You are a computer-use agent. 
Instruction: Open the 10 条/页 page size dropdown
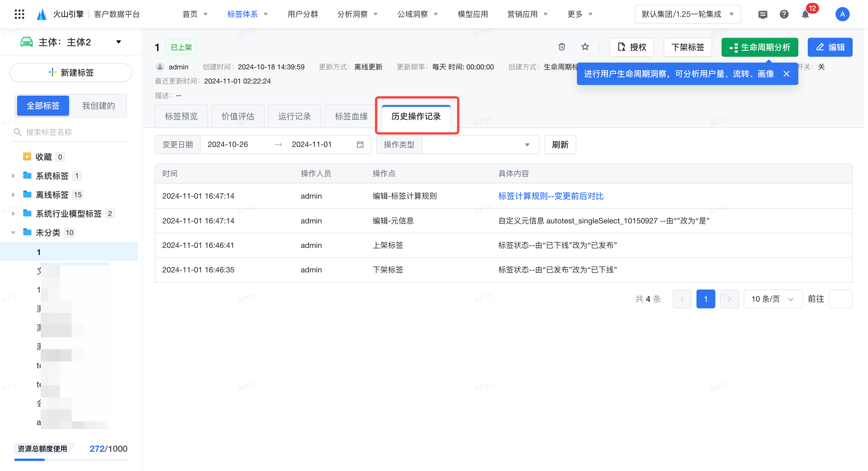tap(773, 299)
